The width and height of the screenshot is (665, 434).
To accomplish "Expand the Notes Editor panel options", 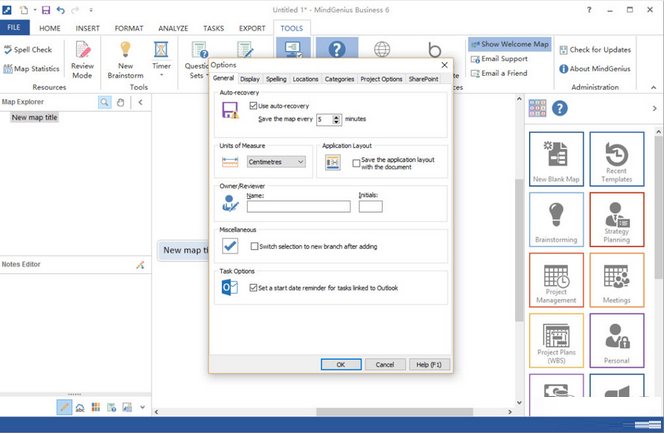I will [140, 265].
